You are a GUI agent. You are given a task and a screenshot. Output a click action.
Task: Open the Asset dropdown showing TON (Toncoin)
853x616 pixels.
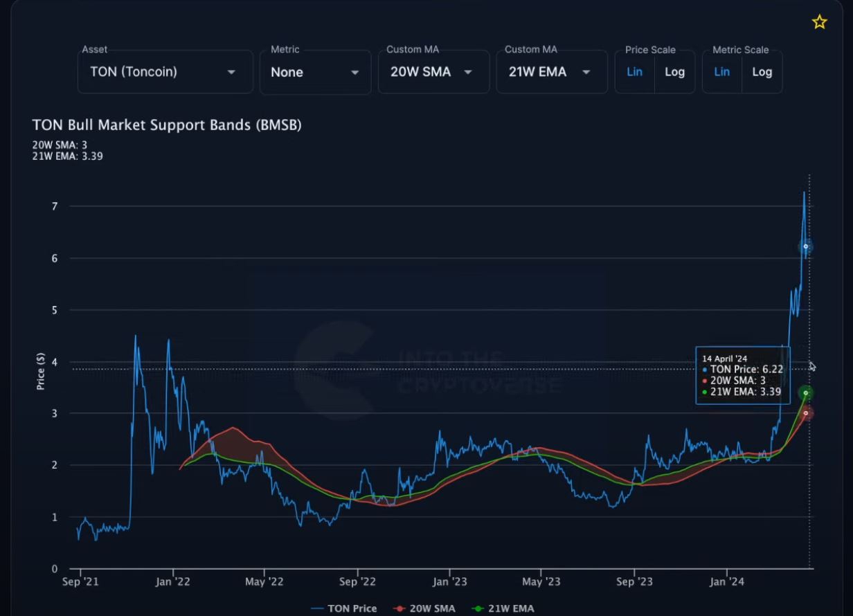point(165,71)
